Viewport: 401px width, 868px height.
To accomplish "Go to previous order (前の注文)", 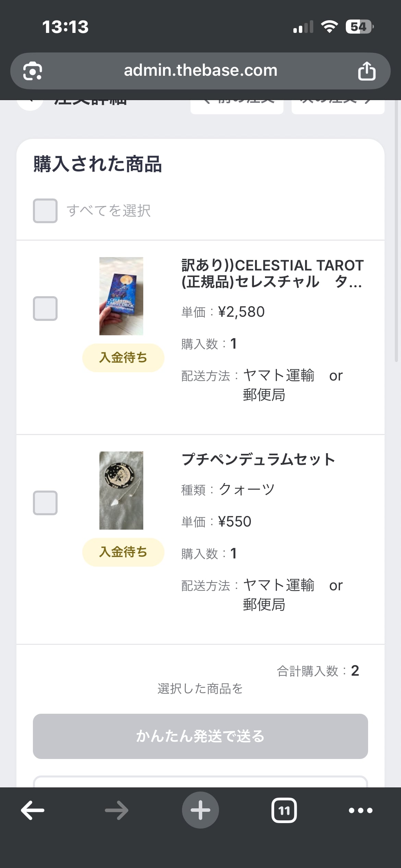I will 237,106.
